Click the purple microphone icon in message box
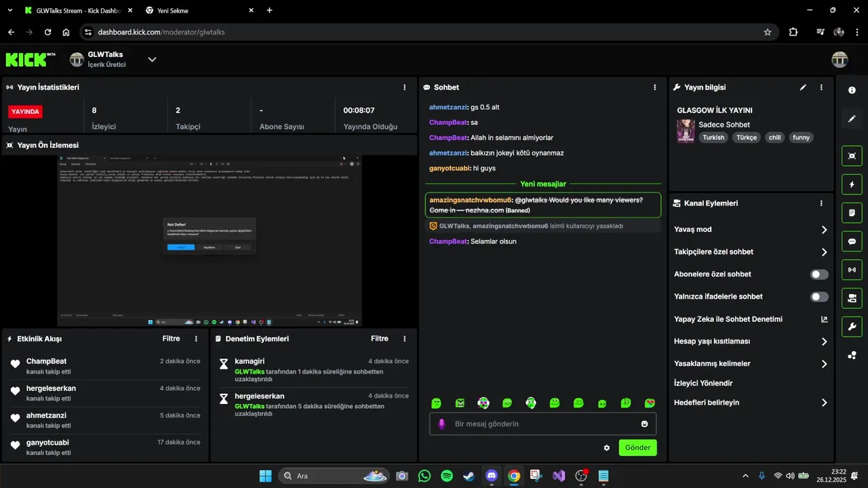Image resolution: width=868 pixels, height=488 pixels. [441, 424]
